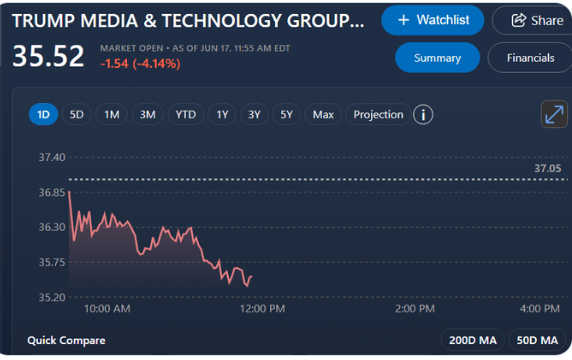
Task: Expand the chart to fullscreen
Action: (x=554, y=115)
